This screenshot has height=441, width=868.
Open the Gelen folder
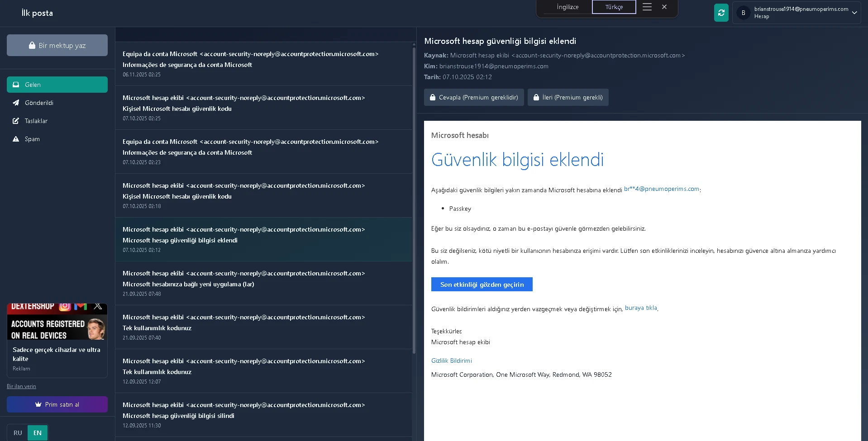(57, 85)
